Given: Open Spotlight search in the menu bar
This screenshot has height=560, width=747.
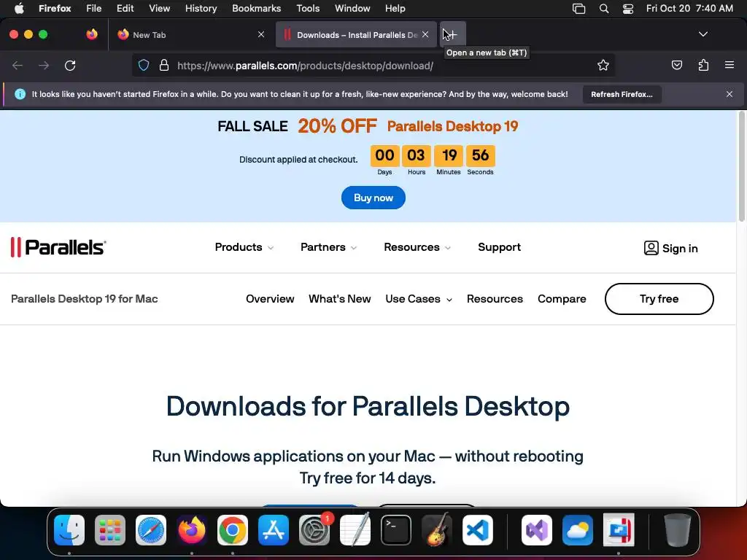Looking at the screenshot, I should point(604,9).
